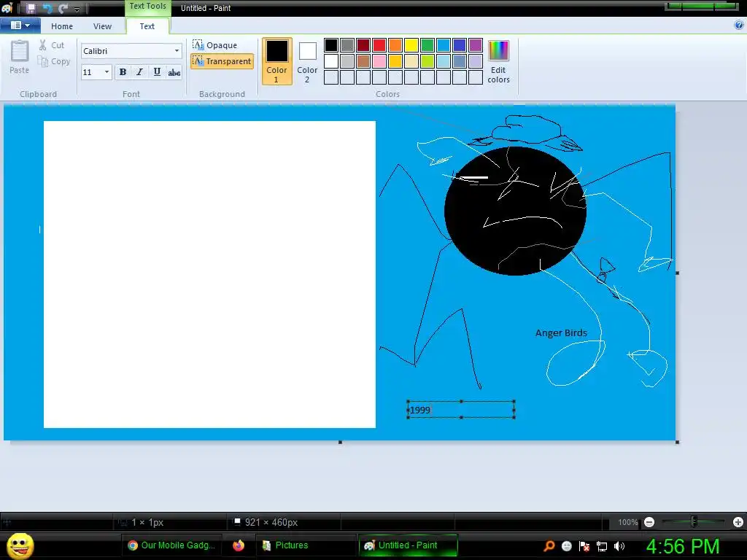Pick the lime green color swatch
747x560 pixels.
[427, 61]
